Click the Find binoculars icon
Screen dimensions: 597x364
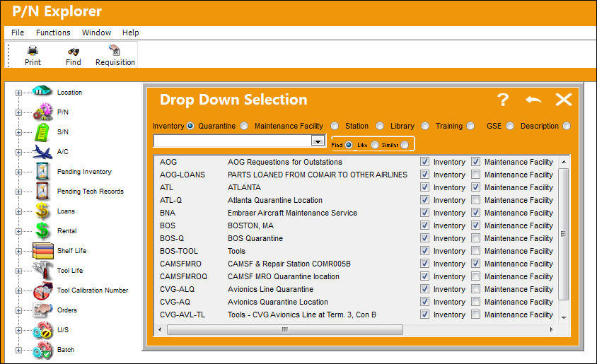74,52
